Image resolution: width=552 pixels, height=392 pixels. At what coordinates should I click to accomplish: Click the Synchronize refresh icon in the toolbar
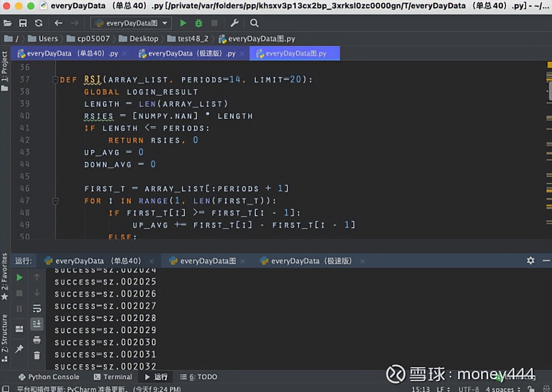point(39,23)
